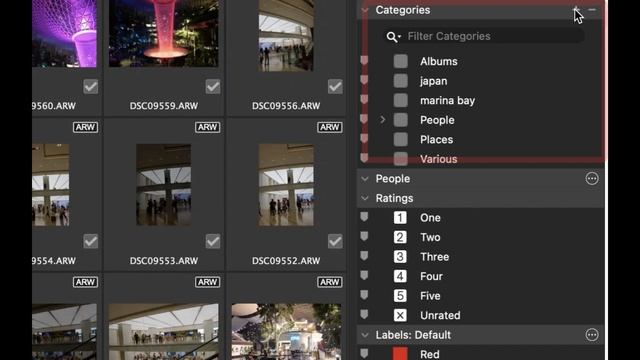Click the tag marker beside rating Three
The image size is (640, 360).
coord(364,256)
